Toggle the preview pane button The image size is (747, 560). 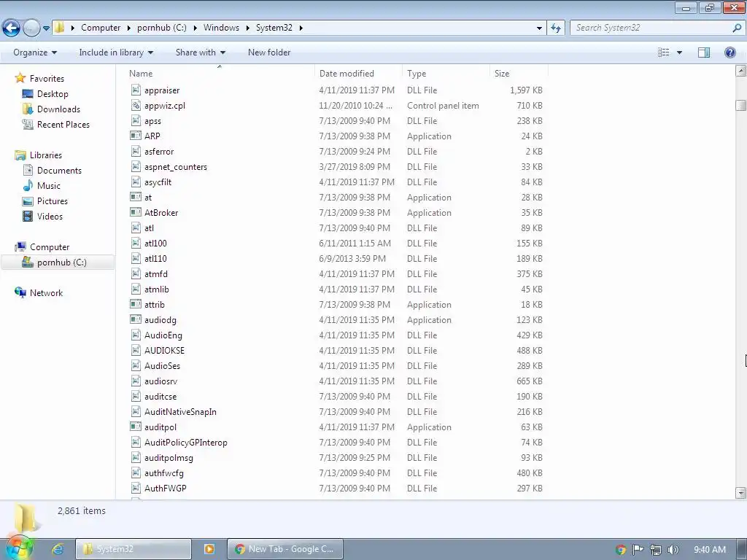tap(704, 52)
